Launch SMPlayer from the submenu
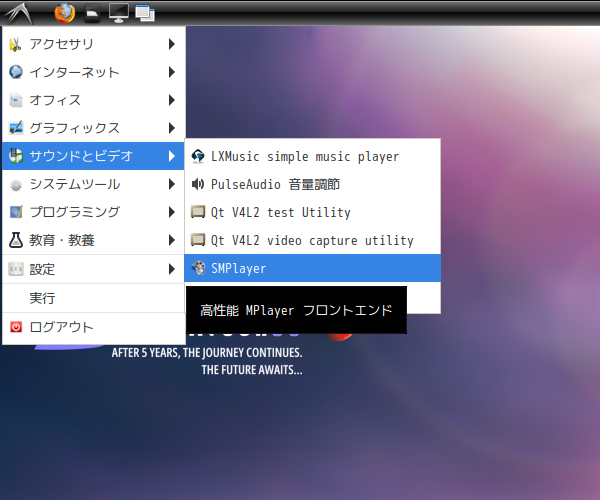The width and height of the screenshot is (600, 500). [313, 268]
